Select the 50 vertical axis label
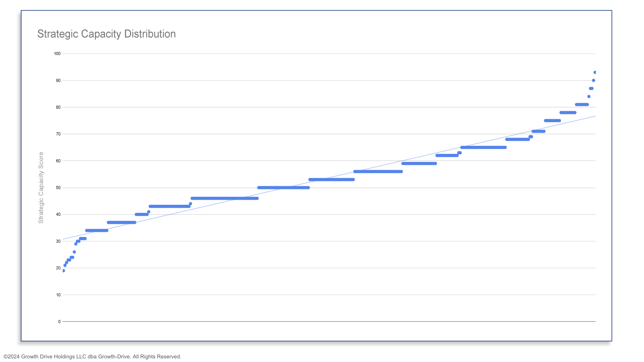 [58, 188]
